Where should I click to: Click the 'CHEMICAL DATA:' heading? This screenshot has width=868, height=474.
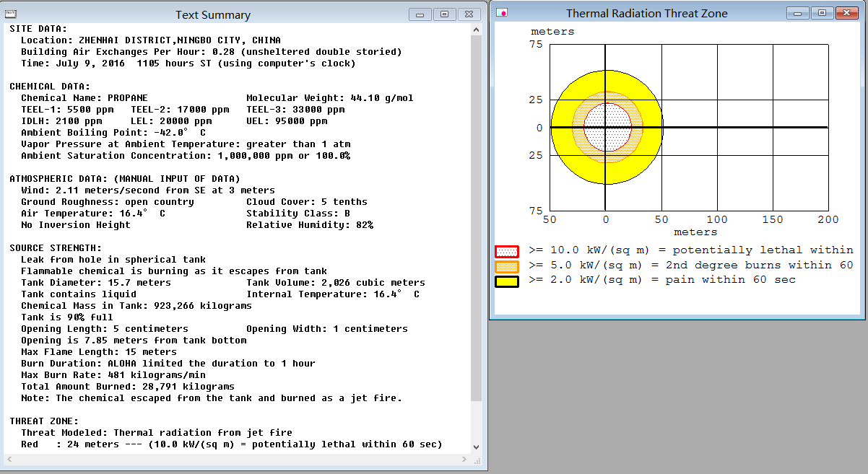point(50,87)
